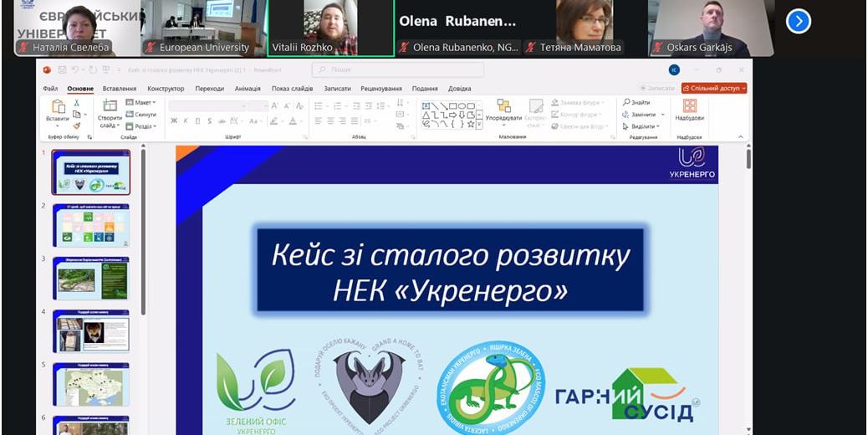This screenshot has width=868, height=435.
Task: Click the text highlight color button
Action: [x=273, y=120]
